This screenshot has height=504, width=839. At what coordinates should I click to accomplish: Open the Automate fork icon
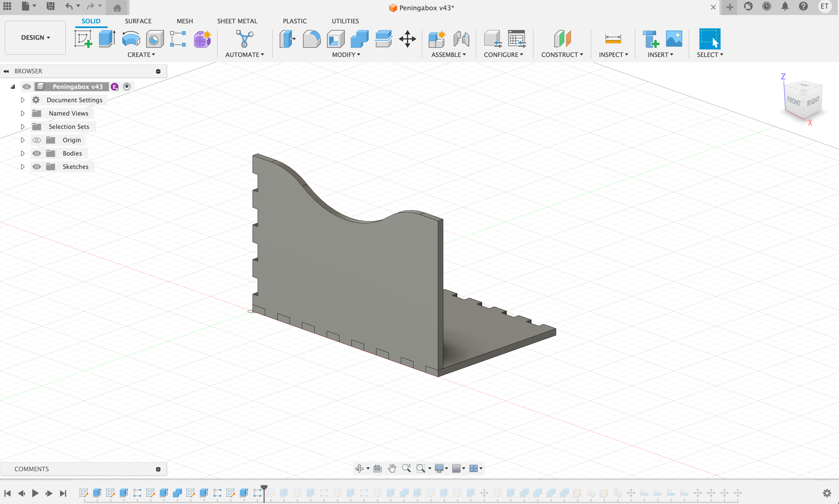pos(245,39)
